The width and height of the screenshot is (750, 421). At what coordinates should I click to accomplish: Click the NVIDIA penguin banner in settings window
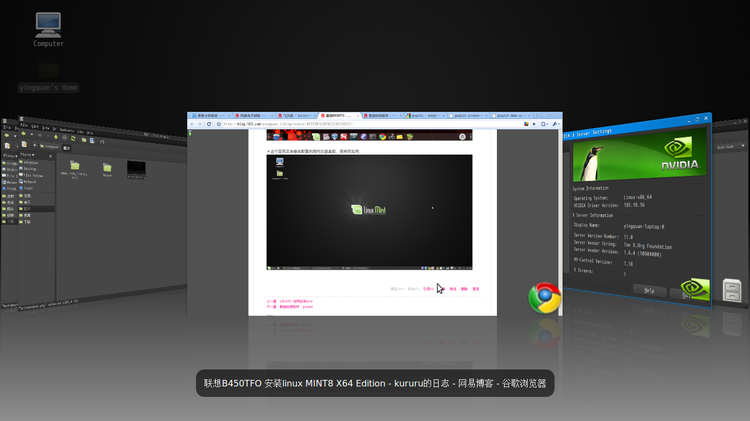pyautogui.click(x=639, y=155)
